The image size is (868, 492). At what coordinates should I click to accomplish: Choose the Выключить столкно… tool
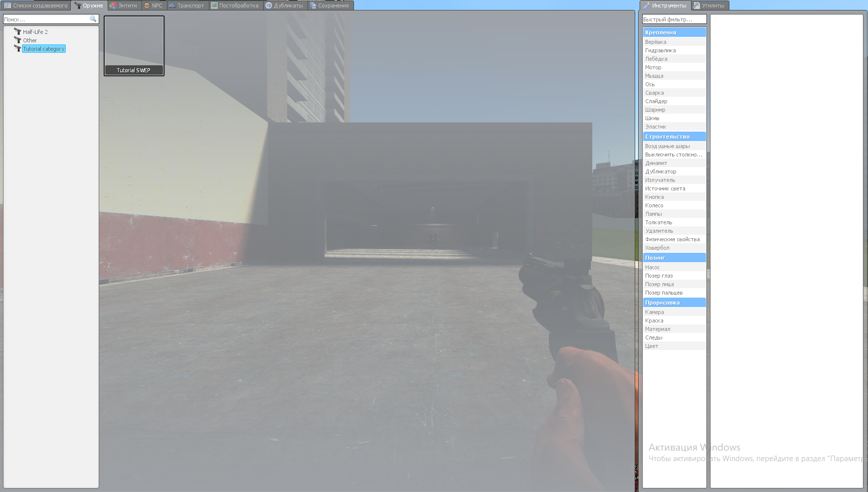(x=674, y=155)
